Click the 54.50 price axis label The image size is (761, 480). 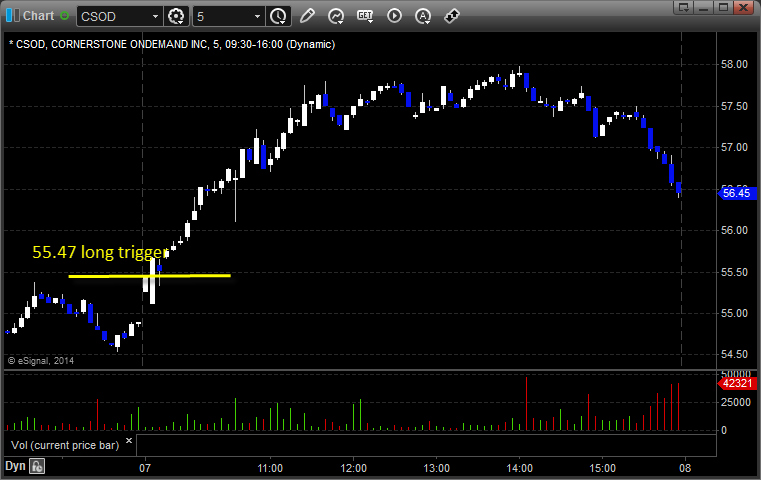[734, 354]
